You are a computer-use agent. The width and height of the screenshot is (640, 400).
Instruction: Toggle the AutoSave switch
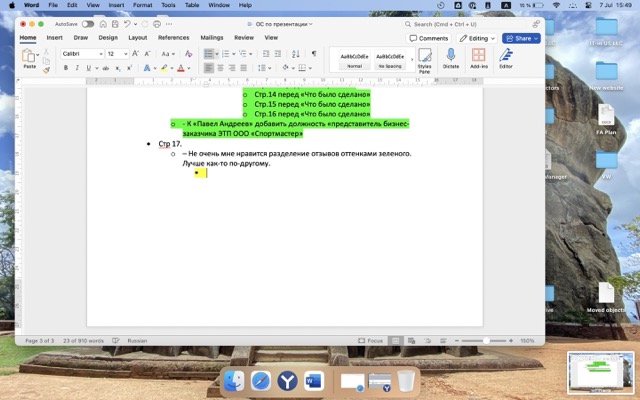tap(88, 23)
